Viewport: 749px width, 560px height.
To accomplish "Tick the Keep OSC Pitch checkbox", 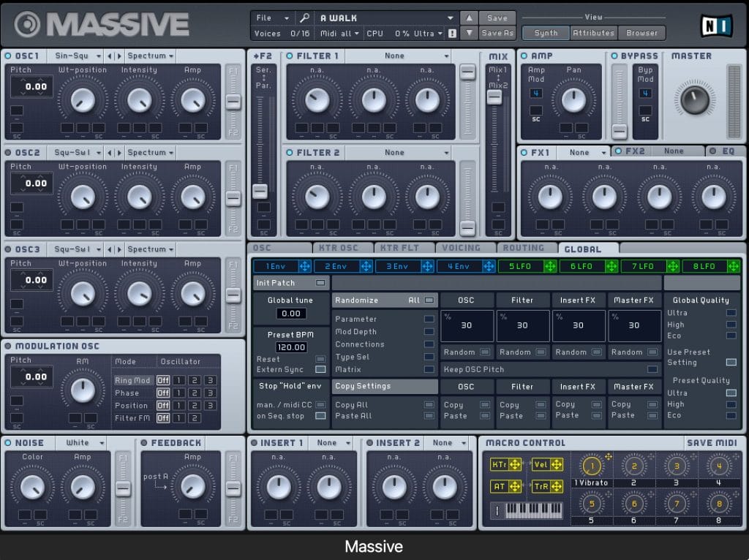I will pos(652,369).
